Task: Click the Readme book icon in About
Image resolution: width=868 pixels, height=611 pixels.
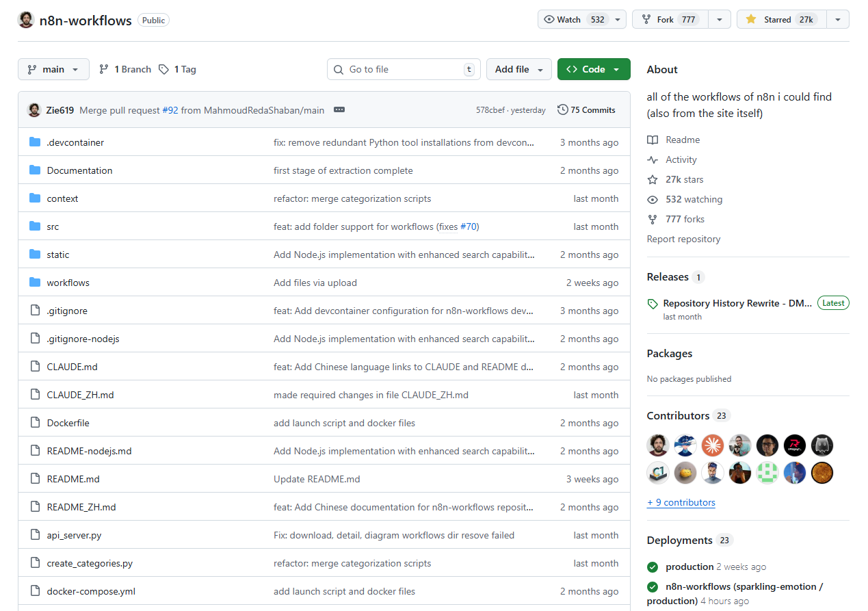Action: point(652,140)
